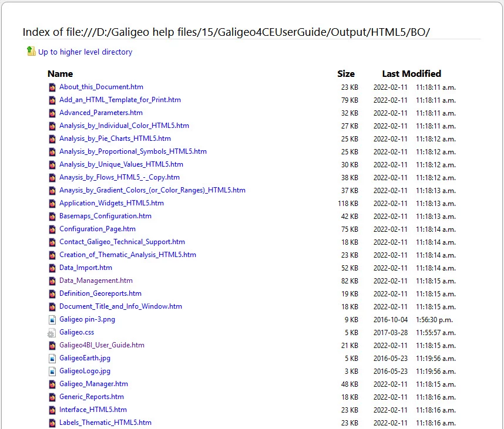Open GaligeoLogo.jpg image
Viewport: 504px width, 429px height.
click(x=85, y=371)
